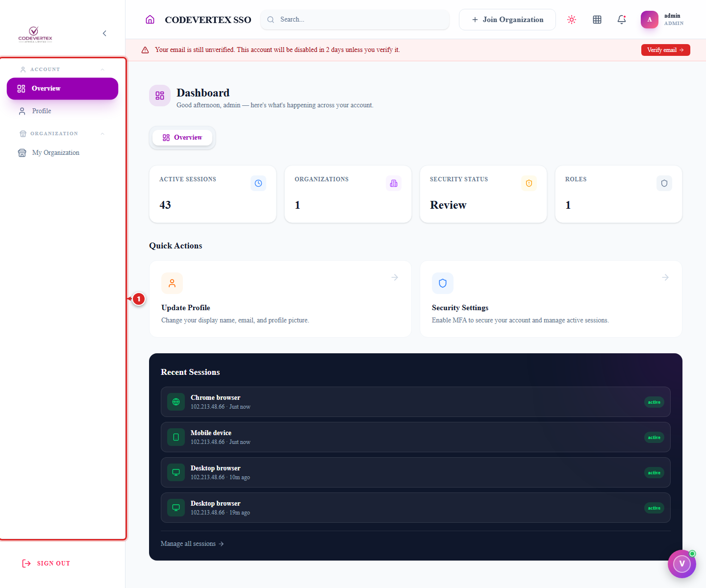Click the admin avatar badge
Viewport: 706px width, 588px height.
click(x=650, y=20)
